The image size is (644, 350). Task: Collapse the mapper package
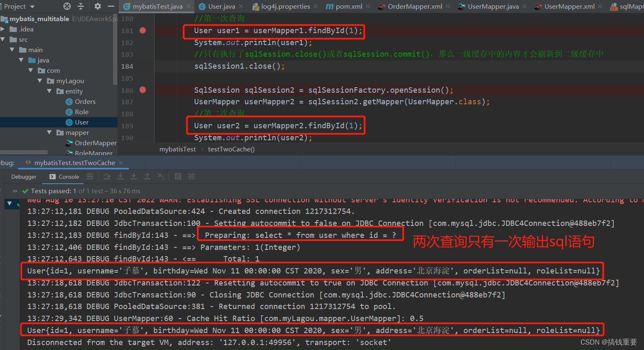(x=49, y=132)
